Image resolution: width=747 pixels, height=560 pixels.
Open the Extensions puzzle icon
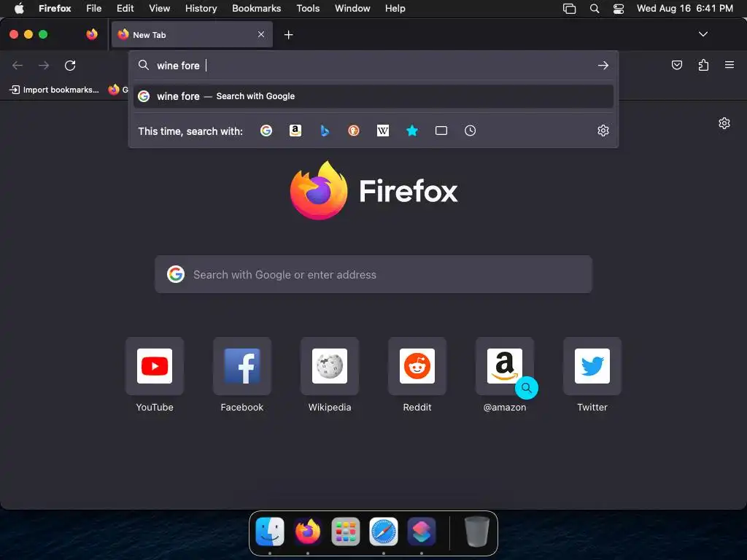(703, 65)
